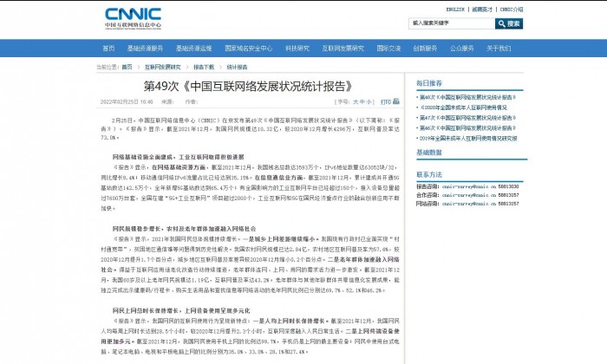Open the 关于我们 navigation item
Viewport: 607px width, 364px height.
(499, 49)
